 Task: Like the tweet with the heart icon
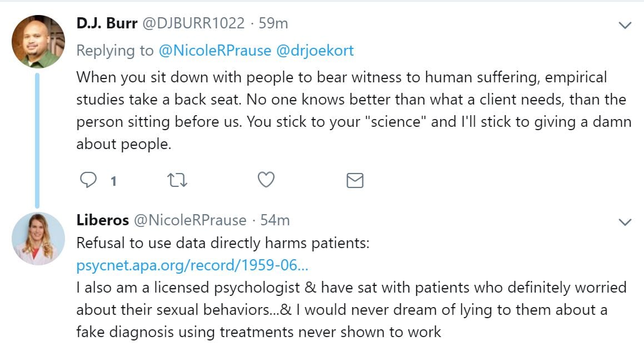coord(267,180)
